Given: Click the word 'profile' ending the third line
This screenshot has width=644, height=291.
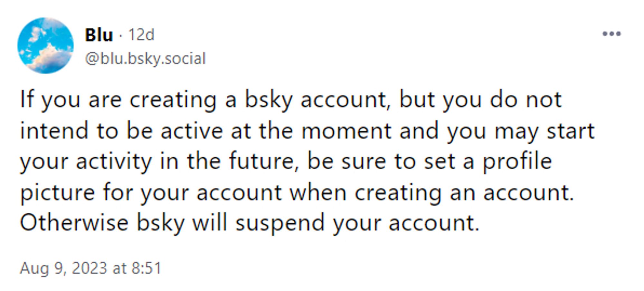Looking at the screenshot, I should click(517, 162).
